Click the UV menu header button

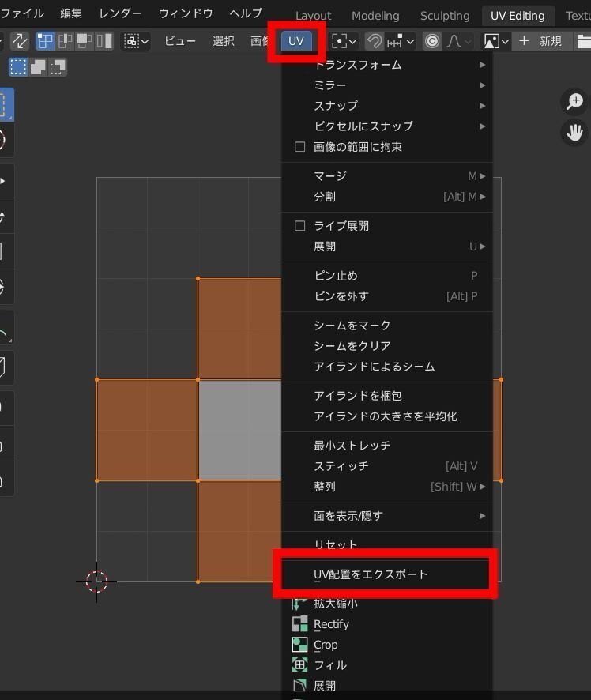click(296, 41)
